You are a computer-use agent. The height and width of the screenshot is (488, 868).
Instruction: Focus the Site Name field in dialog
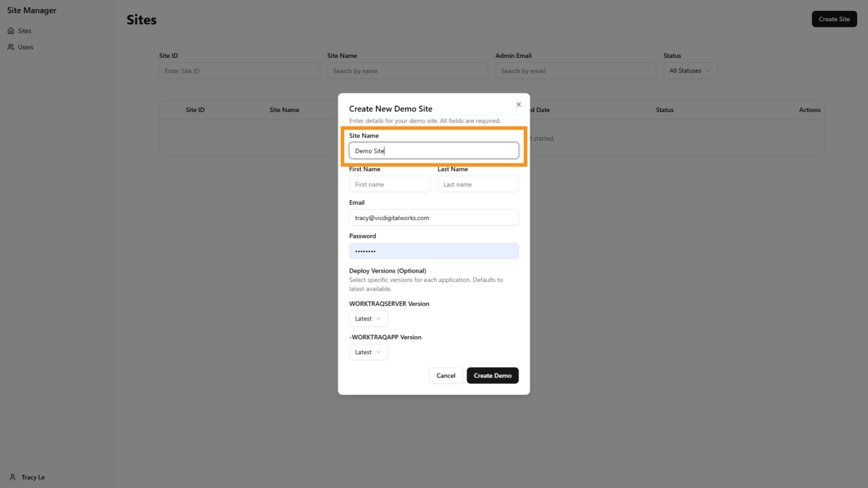433,151
